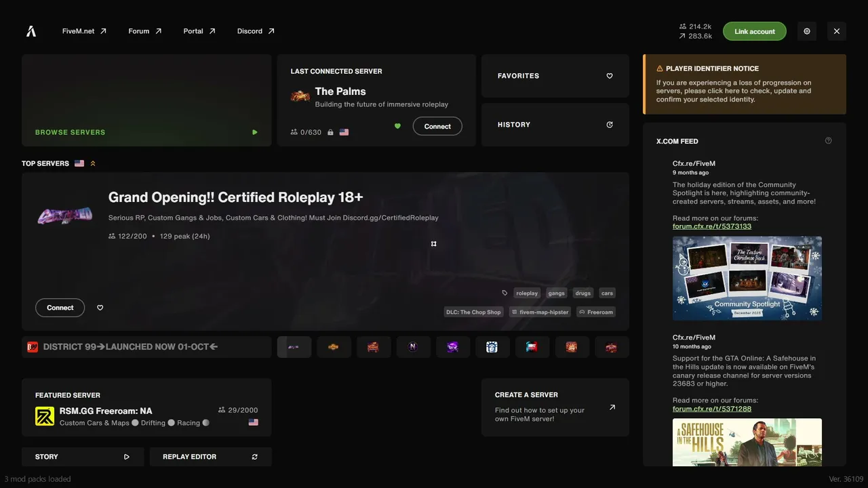The image size is (868, 488).
Task: Click the Freeroam game type tag
Action: click(596, 312)
